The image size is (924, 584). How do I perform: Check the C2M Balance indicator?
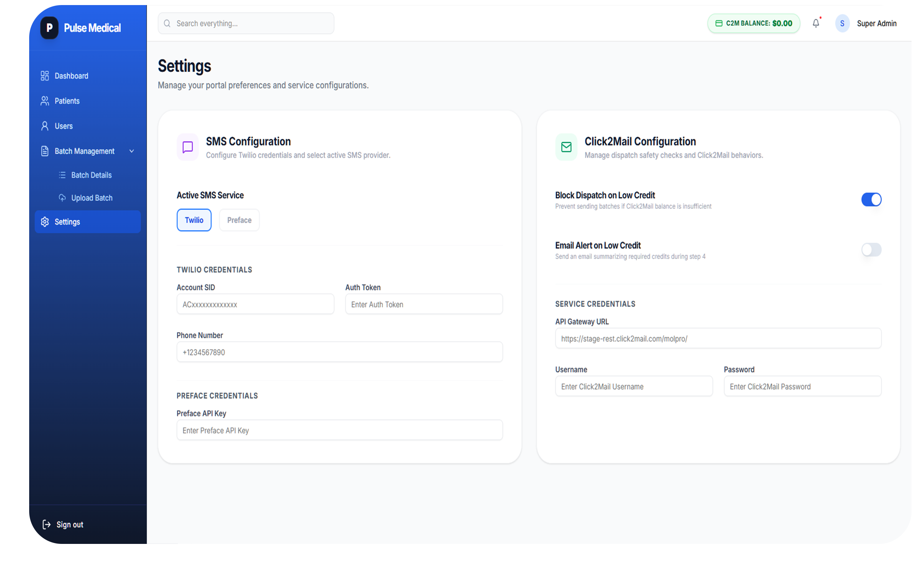click(x=753, y=23)
